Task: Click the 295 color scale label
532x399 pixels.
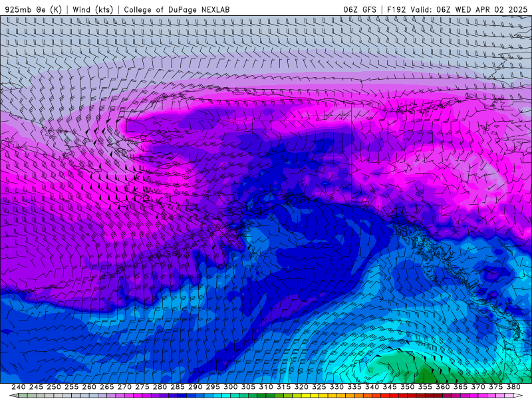Action: tap(213, 387)
